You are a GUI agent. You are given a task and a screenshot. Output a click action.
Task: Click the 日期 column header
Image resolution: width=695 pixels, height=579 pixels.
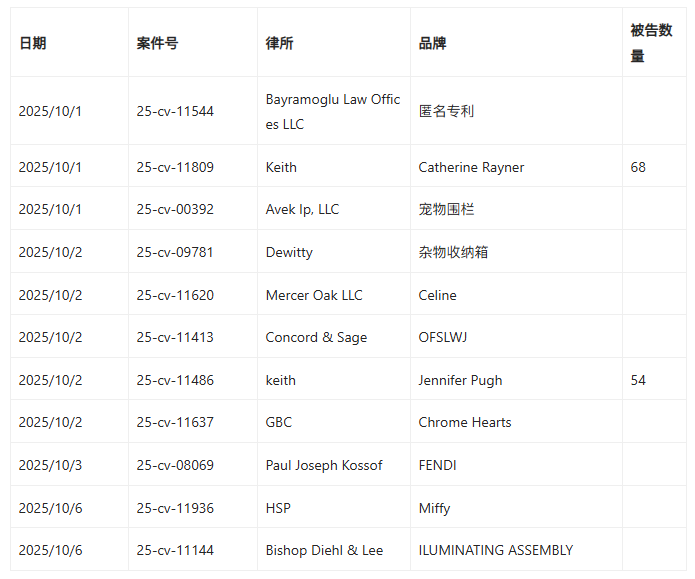(x=32, y=43)
